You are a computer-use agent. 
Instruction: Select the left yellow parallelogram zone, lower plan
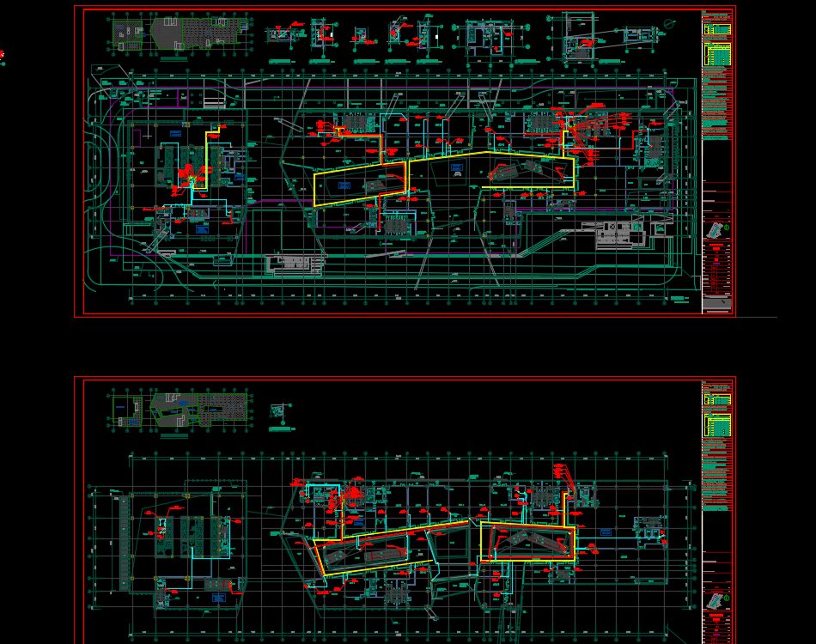[390, 549]
